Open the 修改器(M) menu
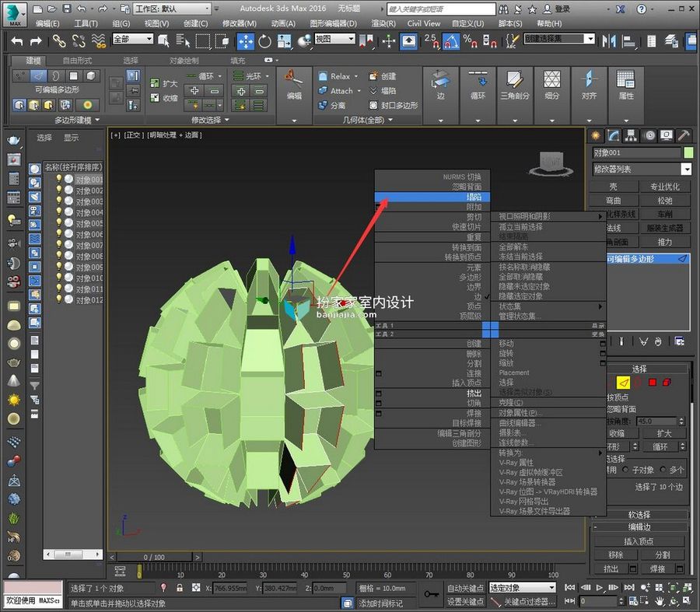 (x=240, y=23)
